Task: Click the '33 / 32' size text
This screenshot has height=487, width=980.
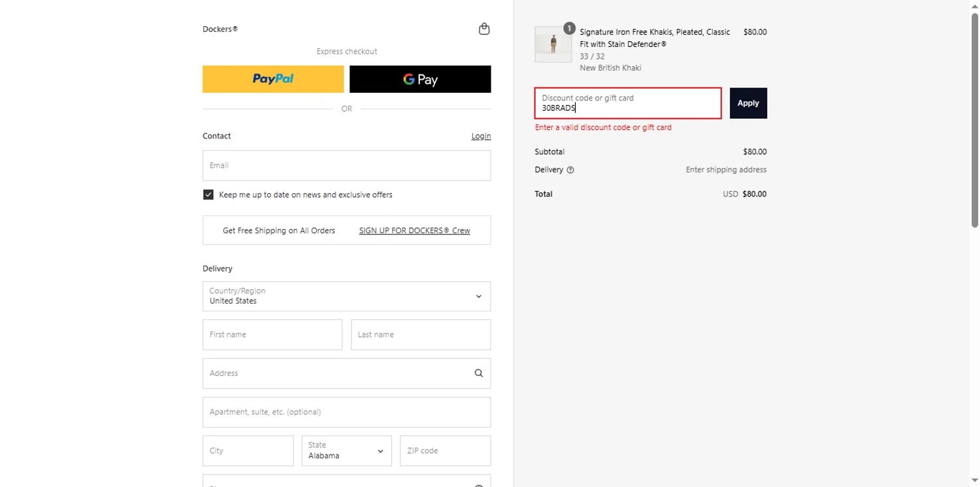Action: pos(592,56)
